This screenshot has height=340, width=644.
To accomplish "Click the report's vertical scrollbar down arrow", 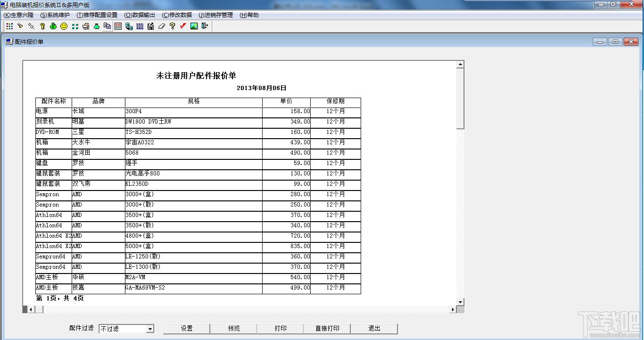I will (x=460, y=302).
